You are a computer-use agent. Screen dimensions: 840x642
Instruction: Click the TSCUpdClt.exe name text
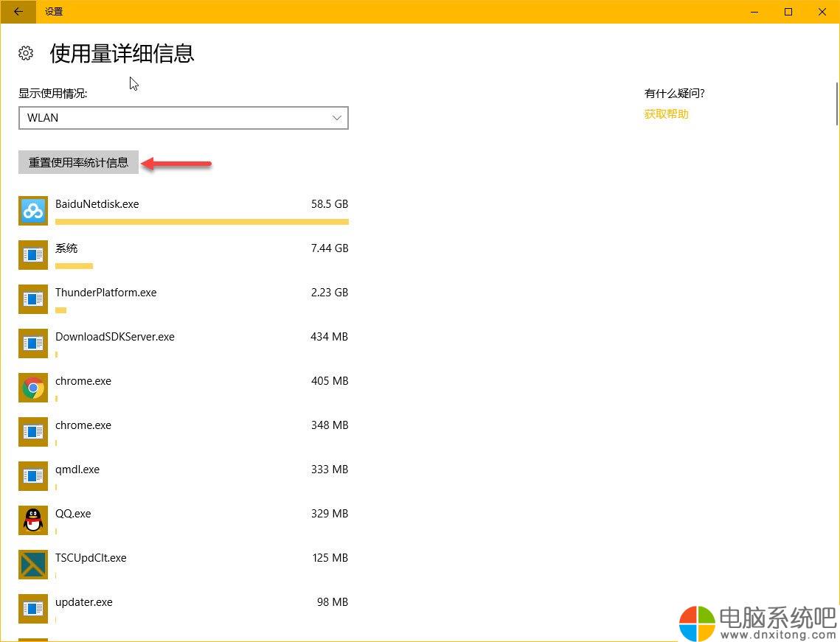point(91,558)
